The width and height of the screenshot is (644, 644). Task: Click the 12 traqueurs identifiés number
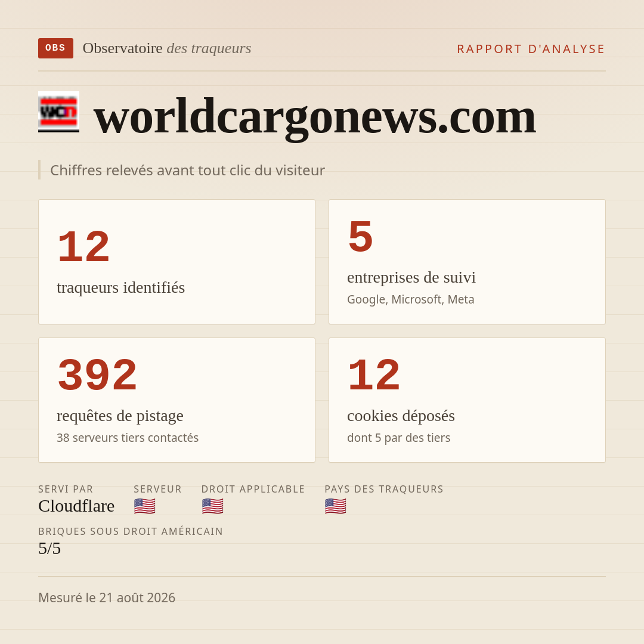tap(84, 247)
